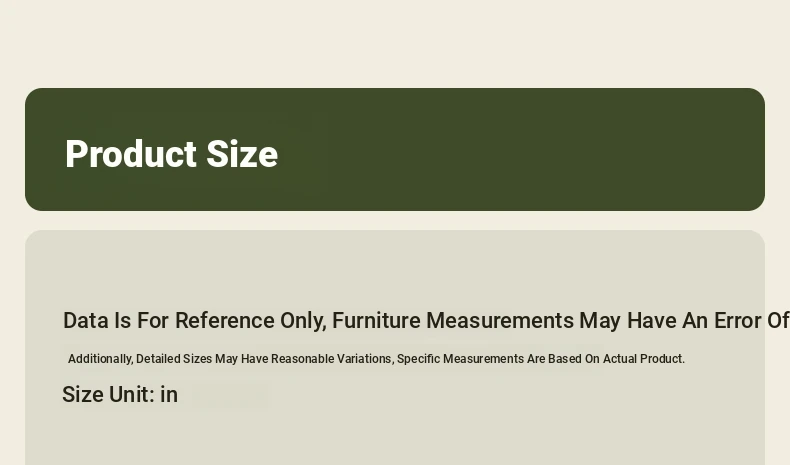Click the faint box right of Size Unit
Viewport: 790px width, 465px height.
229,396
